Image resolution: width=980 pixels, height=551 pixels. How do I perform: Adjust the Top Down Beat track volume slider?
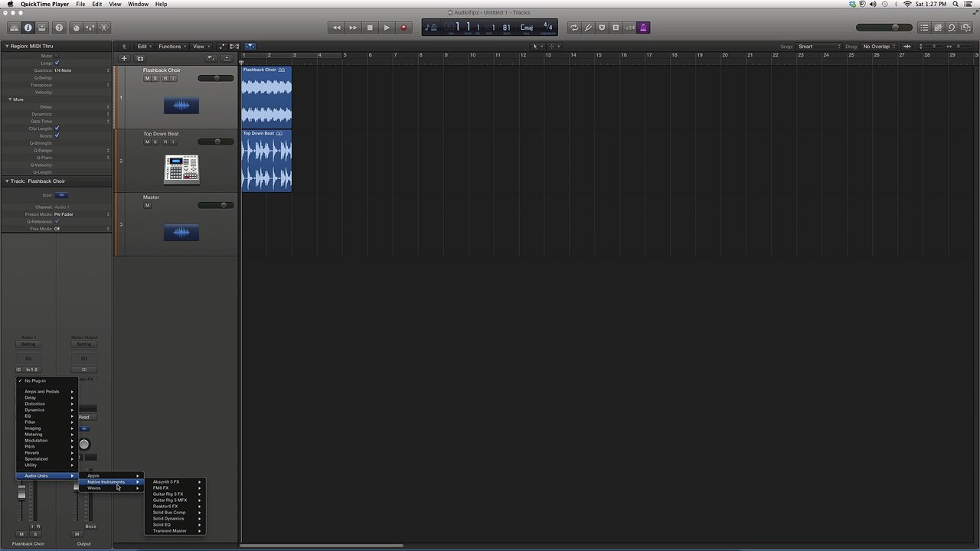[x=216, y=142]
